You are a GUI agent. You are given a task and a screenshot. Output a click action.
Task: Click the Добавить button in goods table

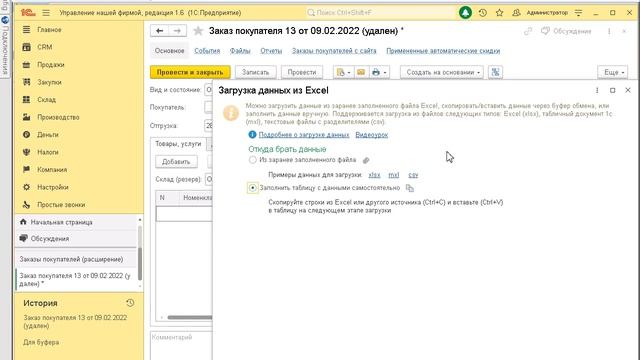point(176,162)
